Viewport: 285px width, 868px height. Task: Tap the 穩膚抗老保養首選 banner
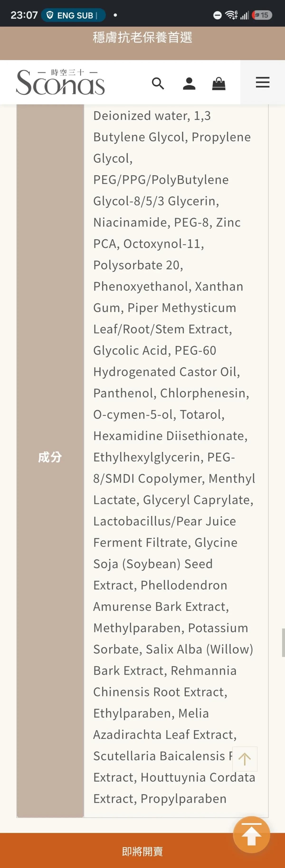coord(142,37)
